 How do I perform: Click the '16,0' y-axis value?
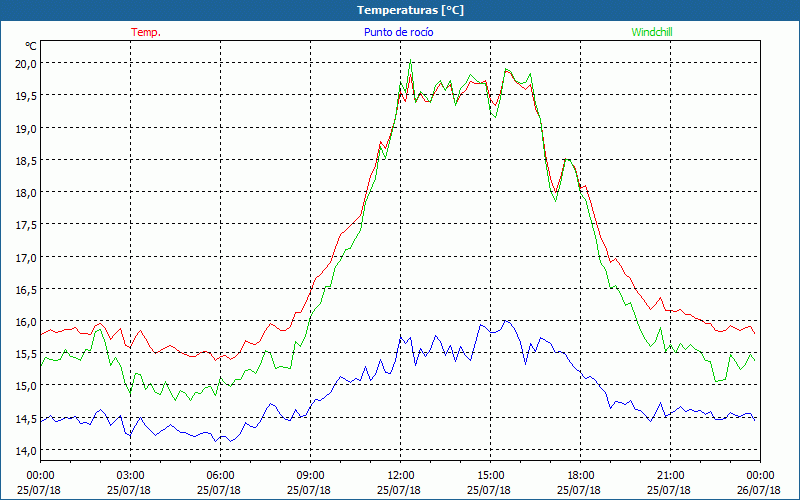[x=26, y=321]
